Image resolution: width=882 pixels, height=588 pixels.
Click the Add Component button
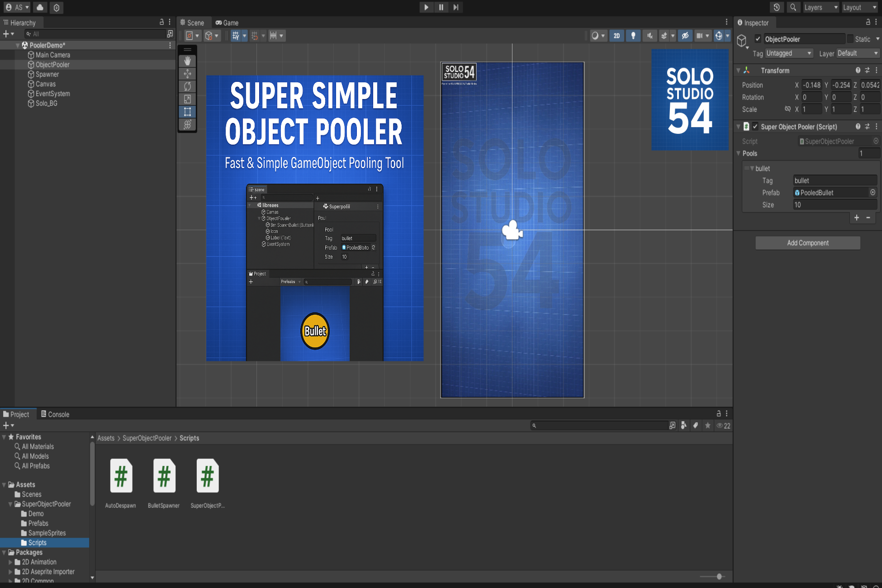click(x=808, y=243)
